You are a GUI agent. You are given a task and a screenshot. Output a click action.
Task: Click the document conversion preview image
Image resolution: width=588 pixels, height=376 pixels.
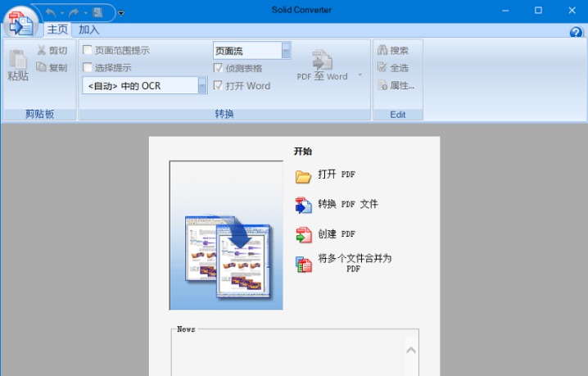point(226,235)
